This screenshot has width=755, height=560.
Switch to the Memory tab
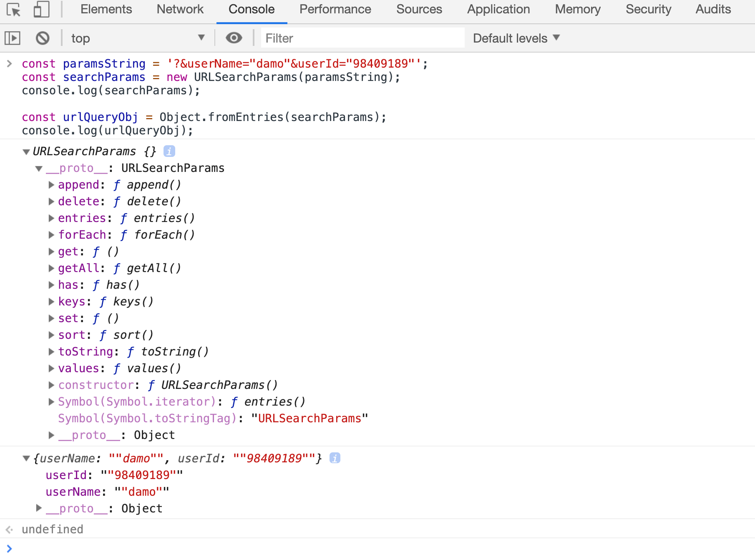[578, 9]
